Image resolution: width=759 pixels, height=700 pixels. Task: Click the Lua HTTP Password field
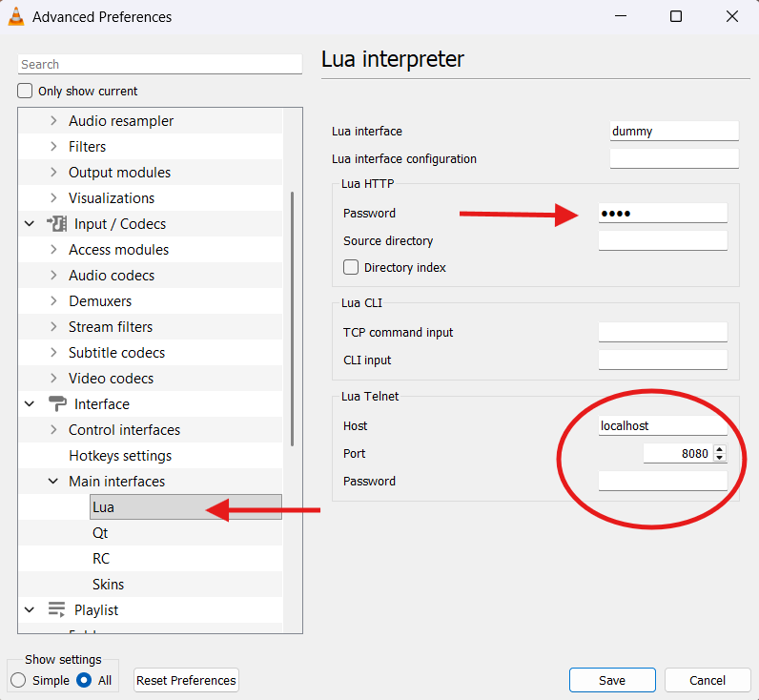(663, 213)
